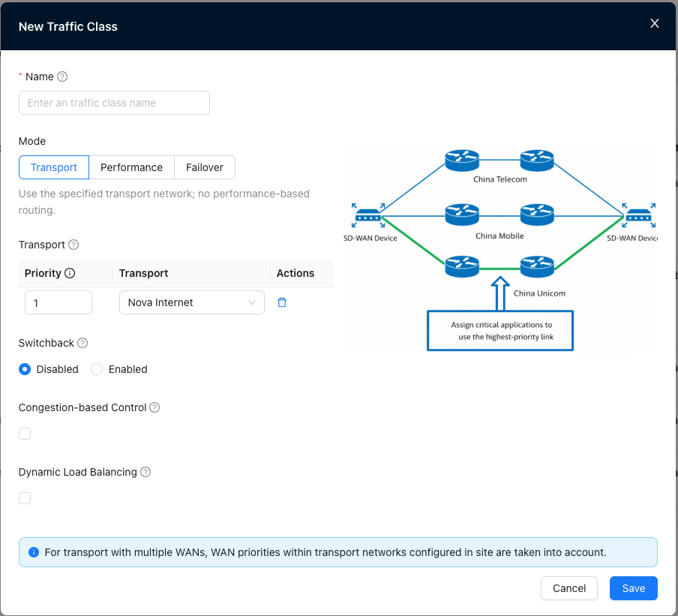Switch to the Performance mode tab
Viewport: 678px width, 616px height.
coord(131,167)
